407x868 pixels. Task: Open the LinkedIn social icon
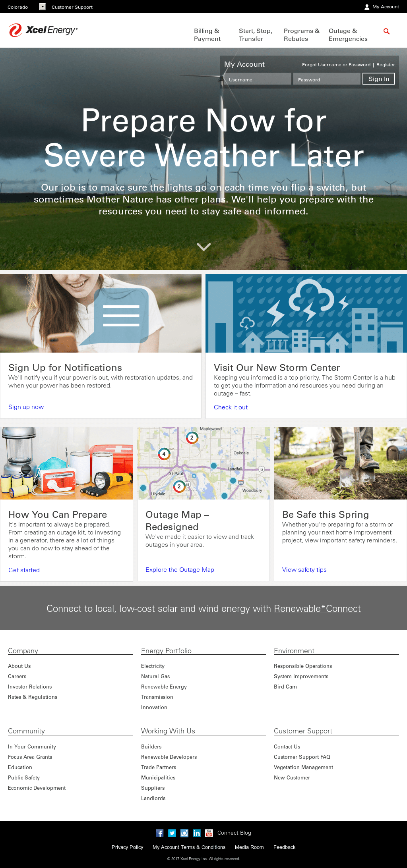click(x=197, y=833)
